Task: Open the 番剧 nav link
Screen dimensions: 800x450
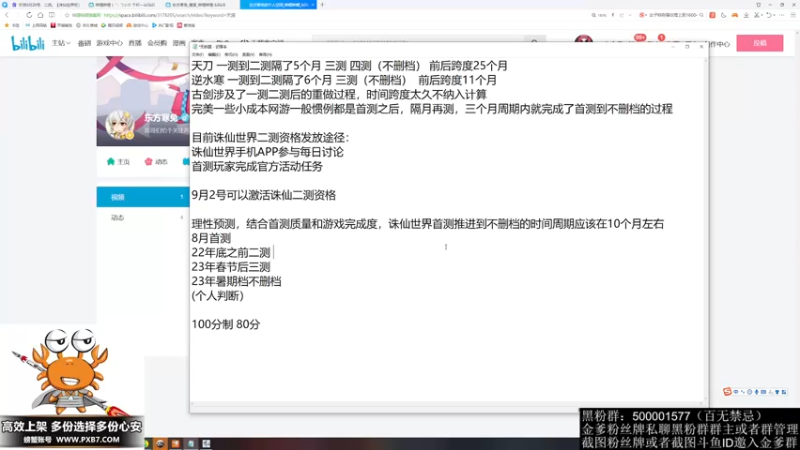Action: pos(84,43)
